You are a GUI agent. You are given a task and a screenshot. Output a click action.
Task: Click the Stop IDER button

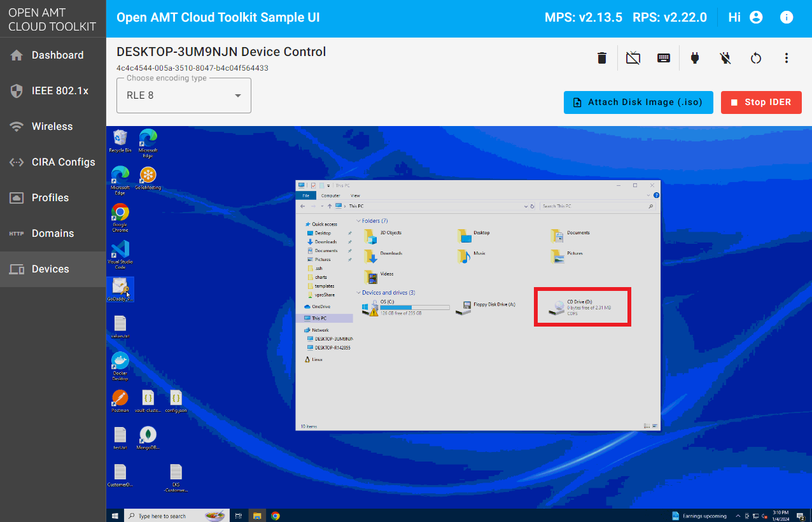coord(761,102)
